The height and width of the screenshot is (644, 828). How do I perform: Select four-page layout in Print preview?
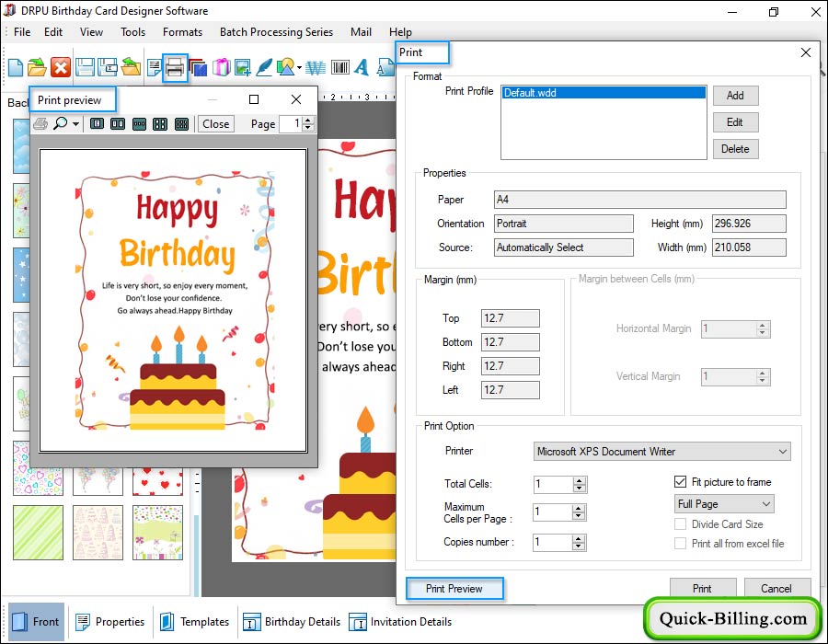(x=160, y=124)
